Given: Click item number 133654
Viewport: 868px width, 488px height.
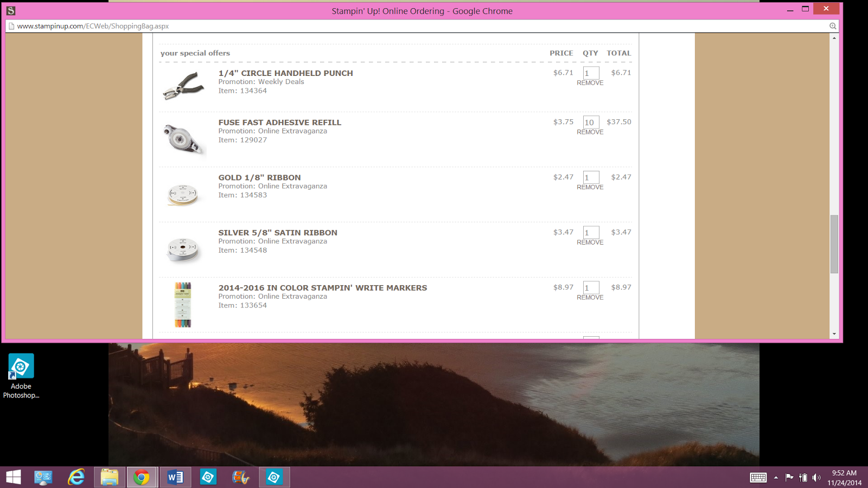Looking at the screenshot, I should 253,306.
